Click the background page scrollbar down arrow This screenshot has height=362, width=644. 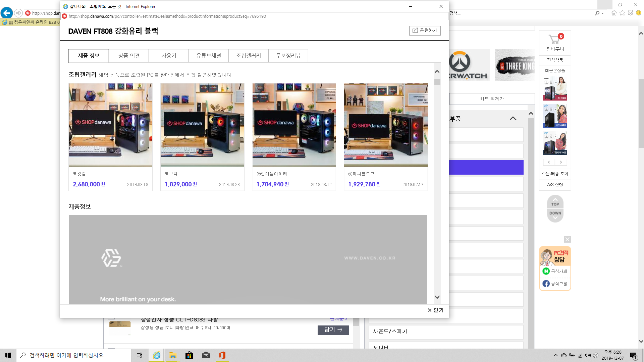pyautogui.click(x=641, y=342)
